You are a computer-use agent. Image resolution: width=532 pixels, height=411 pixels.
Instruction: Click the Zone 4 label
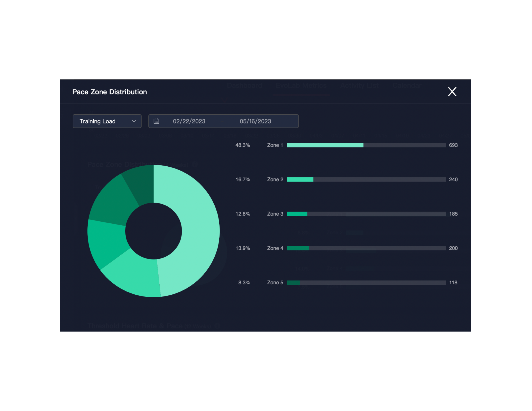(275, 248)
